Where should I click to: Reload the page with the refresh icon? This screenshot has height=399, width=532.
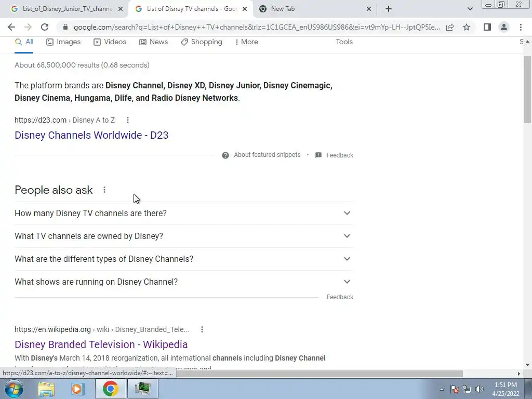click(45, 27)
